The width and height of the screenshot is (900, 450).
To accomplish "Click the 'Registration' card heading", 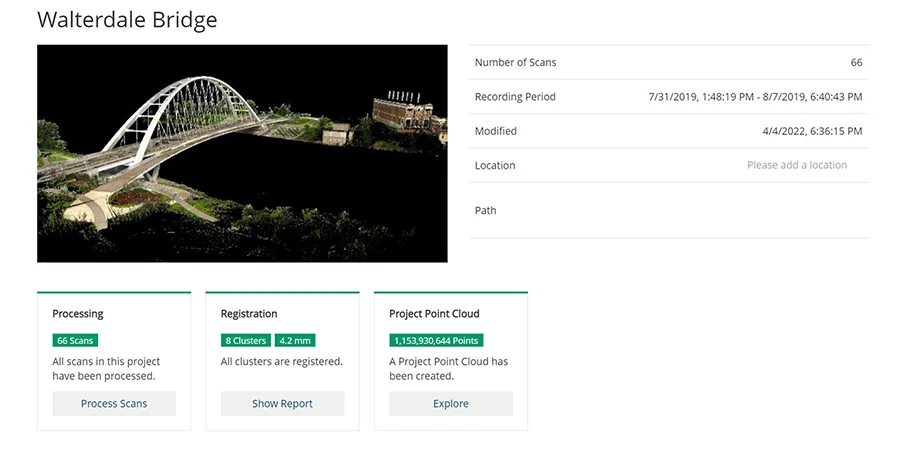I will (x=249, y=314).
